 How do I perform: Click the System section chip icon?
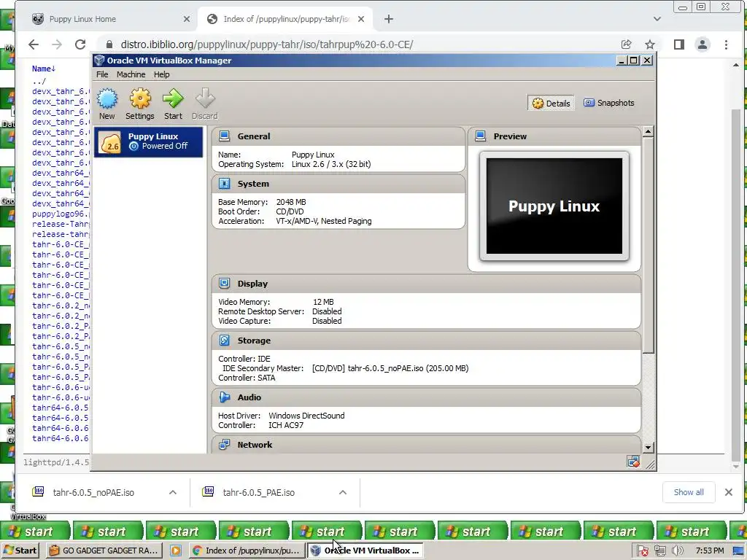[225, 184]
